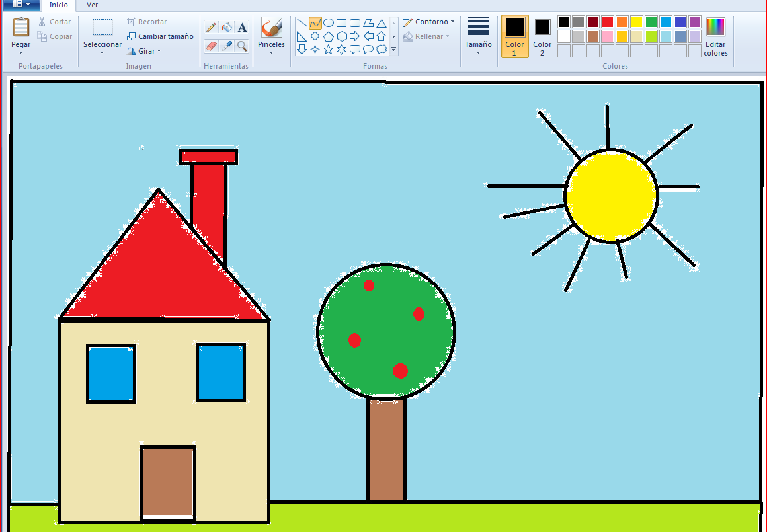This screenshot has width=767, height=532.
Task: Click Recortar in the Imagen group
Action: 151,21
